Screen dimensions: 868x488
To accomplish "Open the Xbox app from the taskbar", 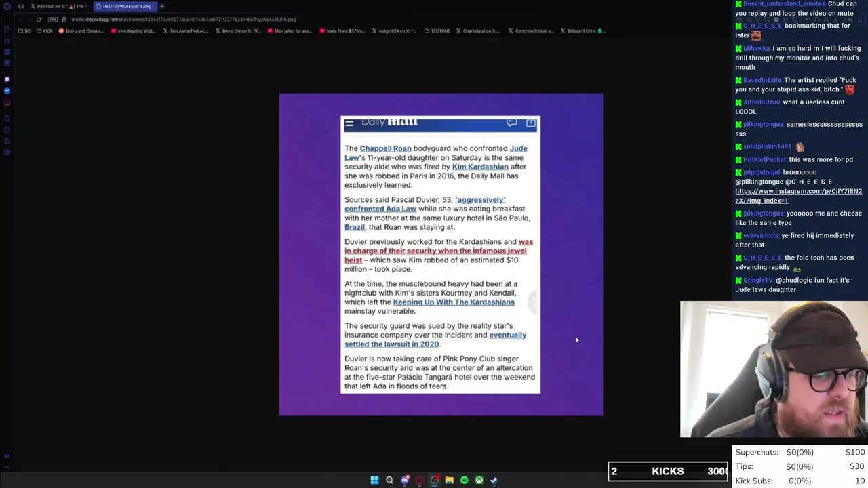I will [479, 480].
